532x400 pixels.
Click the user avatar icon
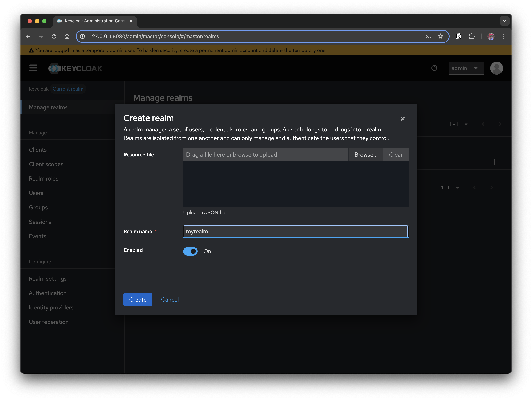click(496, 68)
